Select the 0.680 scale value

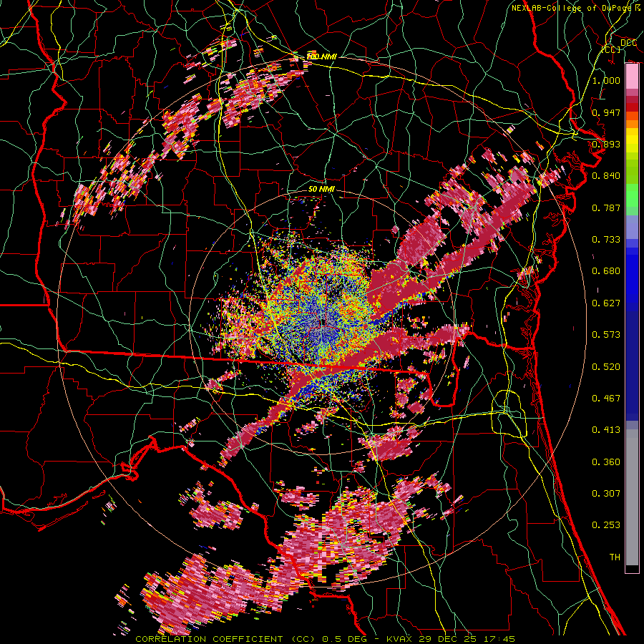606,271
